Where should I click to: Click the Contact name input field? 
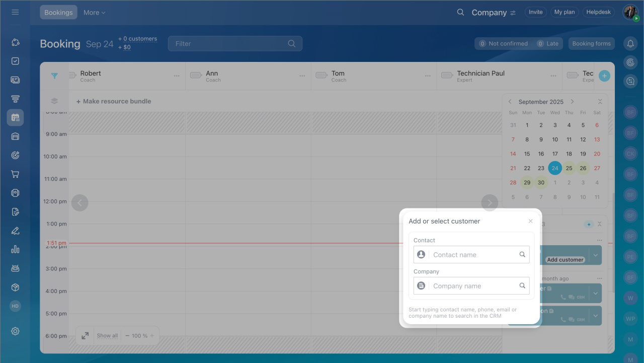[x=473, y=255]
